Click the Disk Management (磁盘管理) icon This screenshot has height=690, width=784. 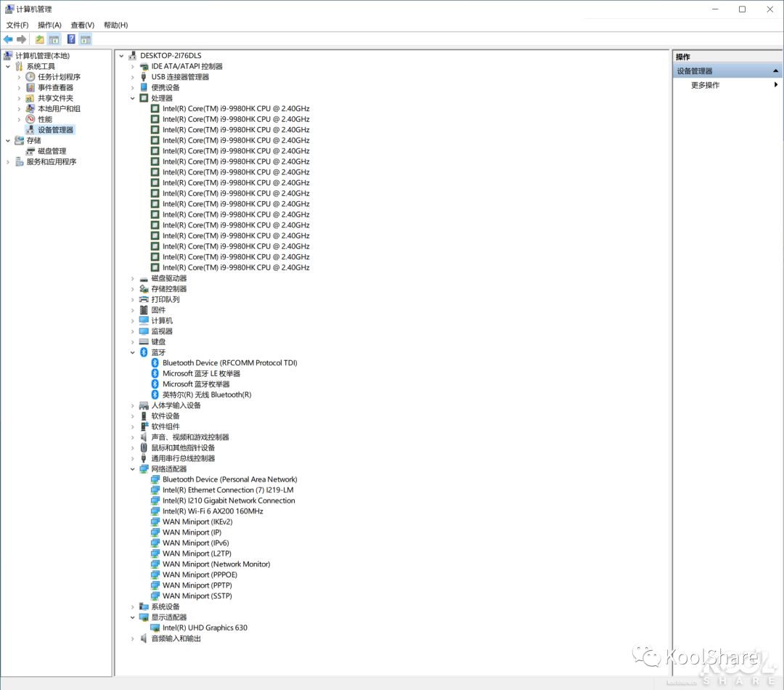(x=30, y=151)
